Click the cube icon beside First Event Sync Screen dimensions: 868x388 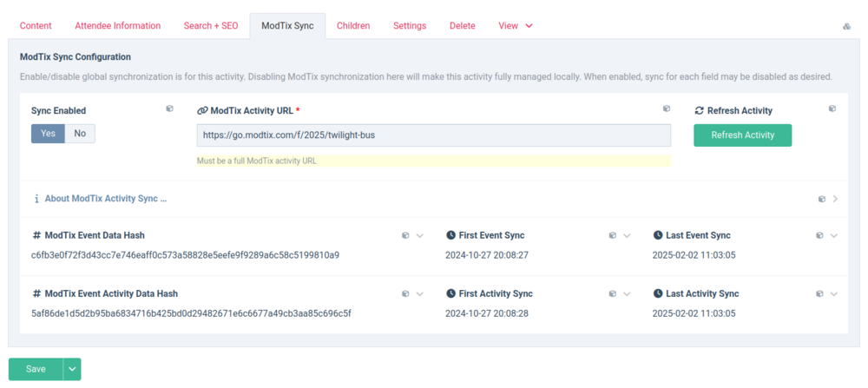click(613, 235)
